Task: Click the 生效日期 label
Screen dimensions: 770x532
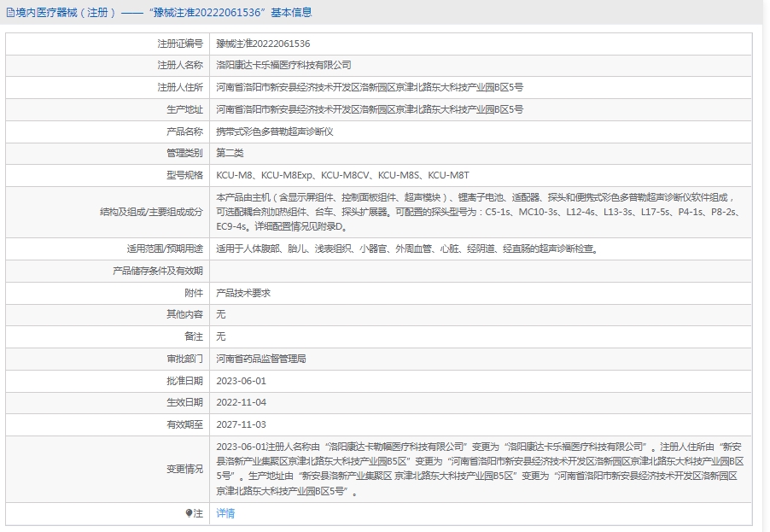Action: pyautogui.click(x=184, y=403)
